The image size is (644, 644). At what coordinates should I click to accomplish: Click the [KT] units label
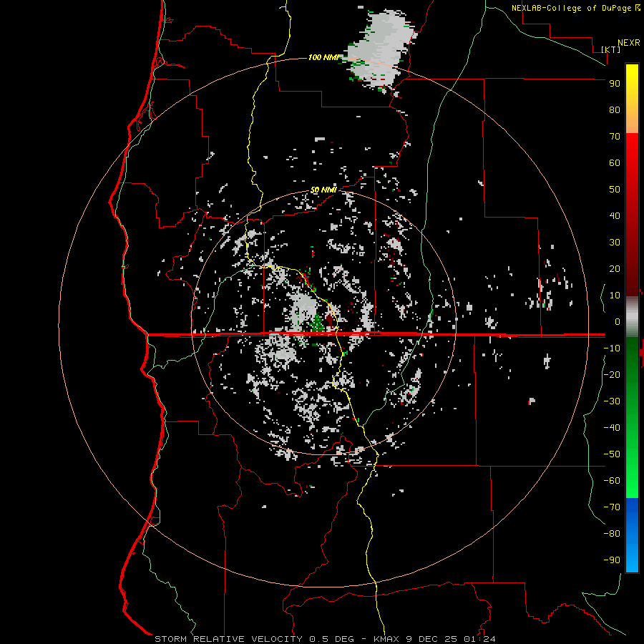coord(611,49)
